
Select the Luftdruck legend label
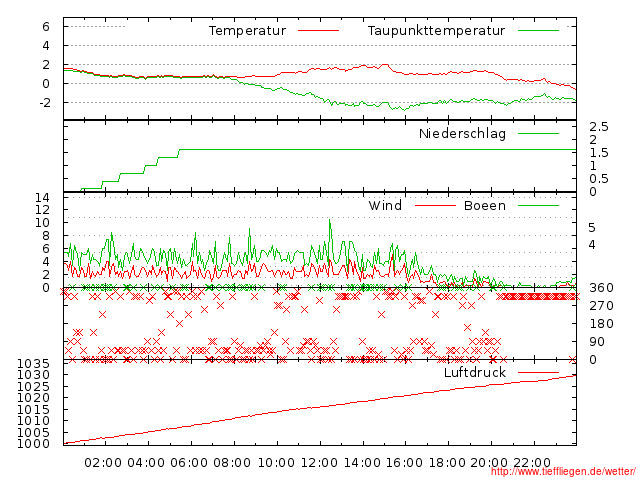click(x=475, y=372)
